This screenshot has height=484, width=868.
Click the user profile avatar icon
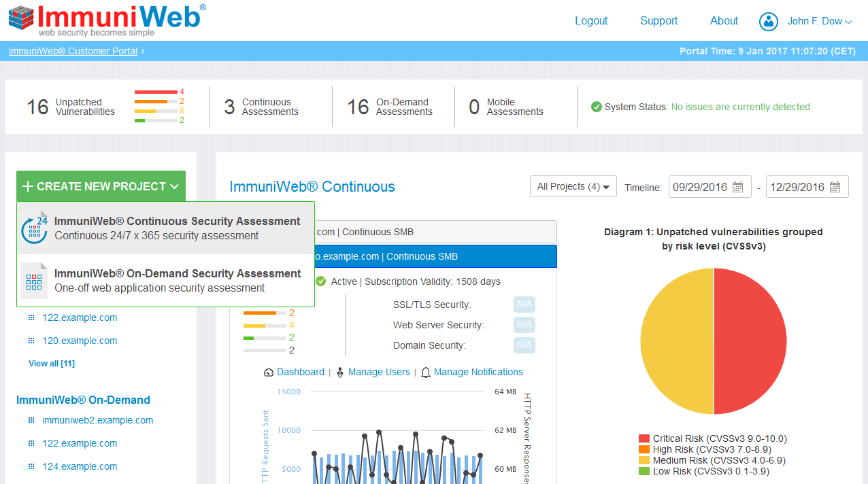click(769, 22)
